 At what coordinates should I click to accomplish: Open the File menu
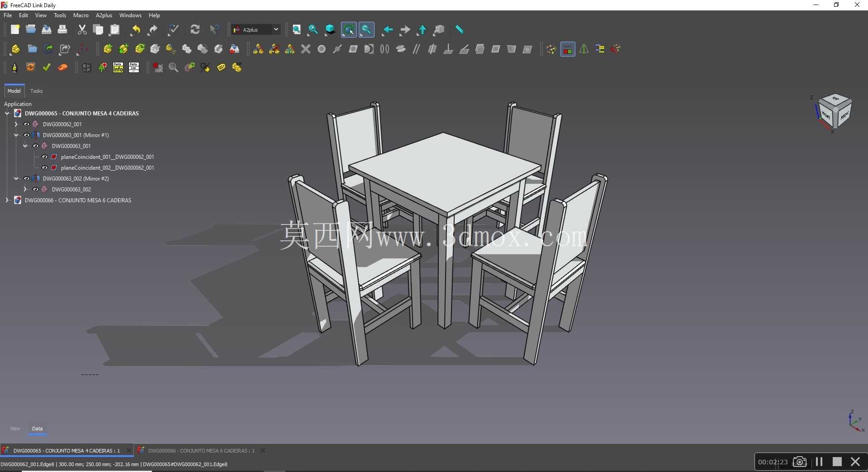pyautogui.click(x=8, y=15)
